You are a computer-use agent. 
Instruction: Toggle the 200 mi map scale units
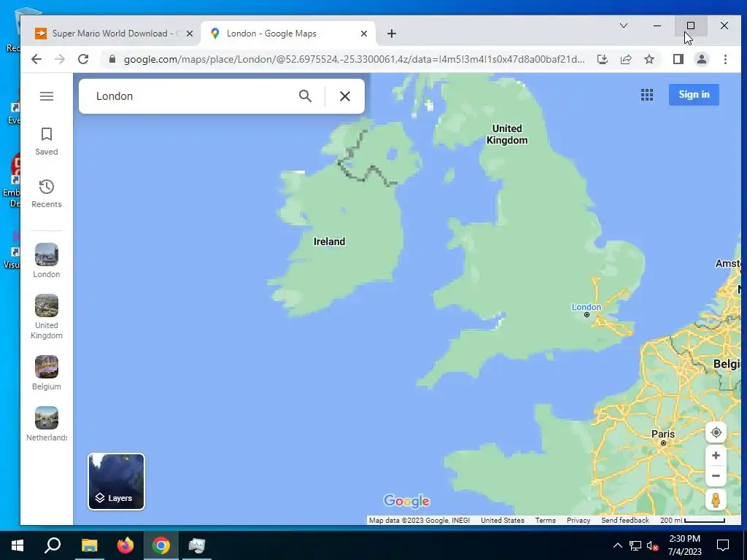click(x=692, y=521)
